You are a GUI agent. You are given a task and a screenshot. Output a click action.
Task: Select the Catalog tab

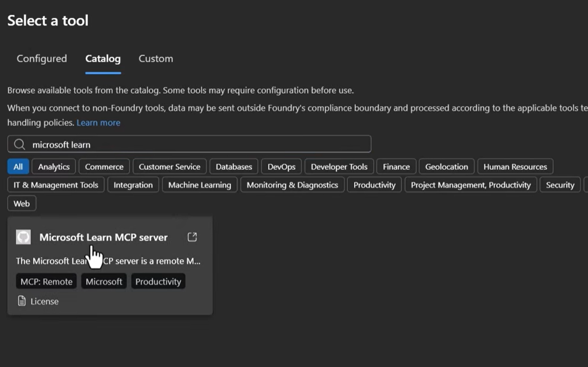[x=103, y=59]
